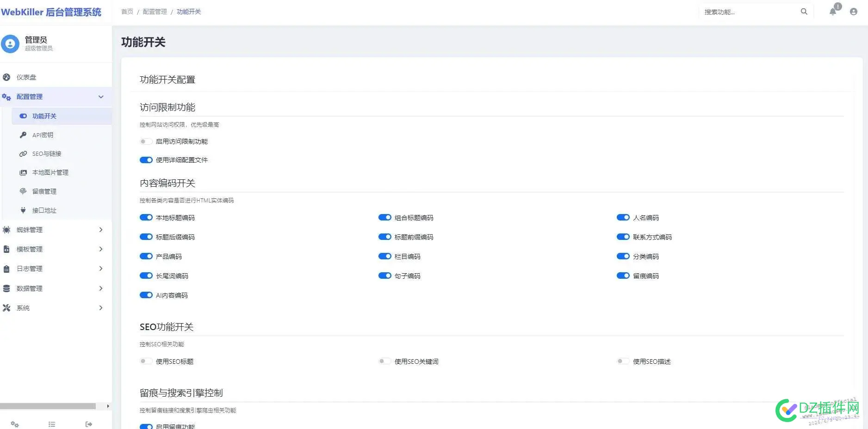Toggle the 句子编码 switch

click(385, 276)
